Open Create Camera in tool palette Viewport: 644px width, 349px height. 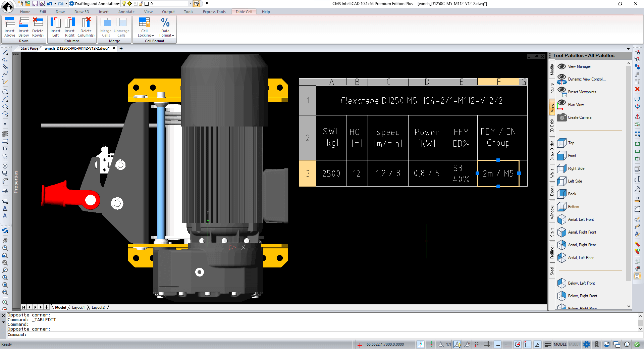click(x=579, y=117)
